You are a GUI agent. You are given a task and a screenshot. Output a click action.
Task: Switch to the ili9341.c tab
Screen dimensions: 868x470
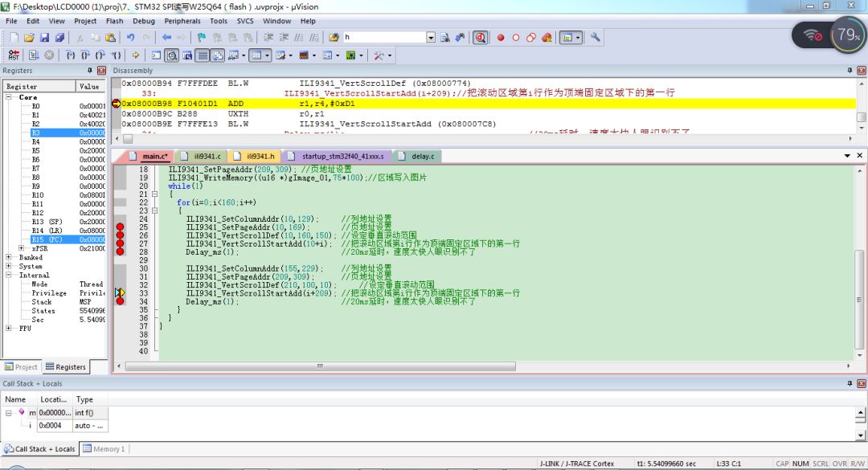(202, 156)
